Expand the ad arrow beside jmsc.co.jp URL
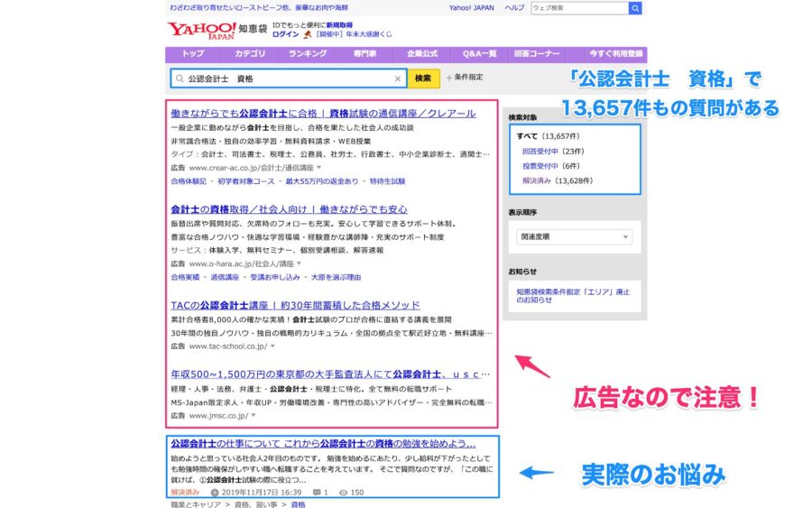The width and height of the screenshot is (812, 508). pyautogui.click(x=254, y=415)
